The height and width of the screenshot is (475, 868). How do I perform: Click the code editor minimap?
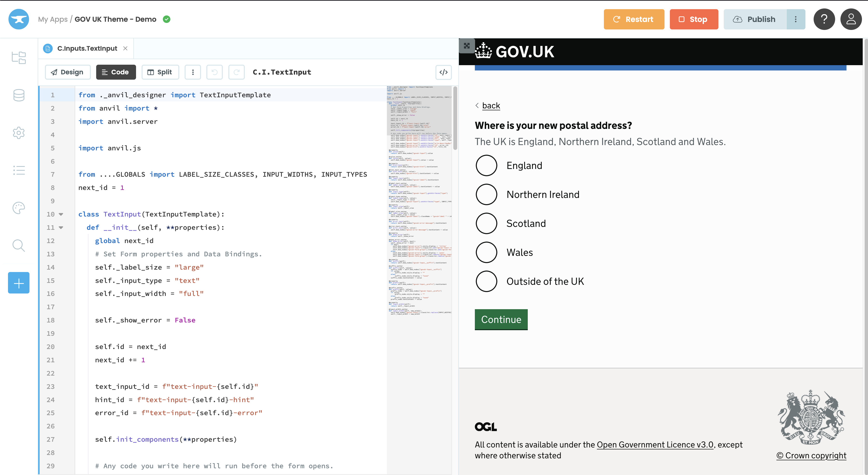coord(420,202)
